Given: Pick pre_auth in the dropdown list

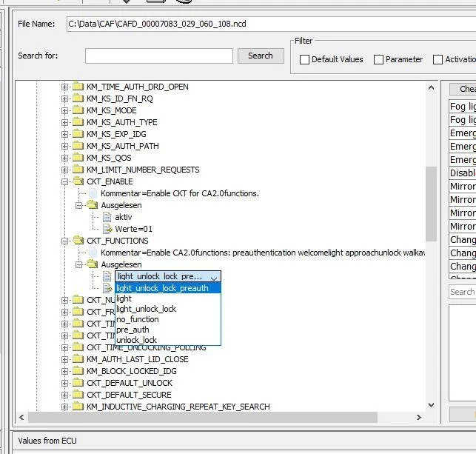Looking at the screenshot, I should [168, 330].
